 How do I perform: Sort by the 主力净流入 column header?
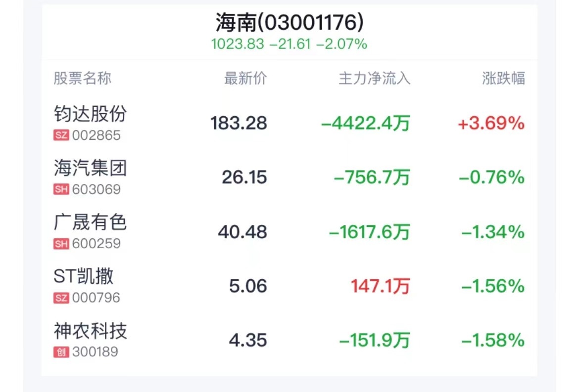coord(374,78)
